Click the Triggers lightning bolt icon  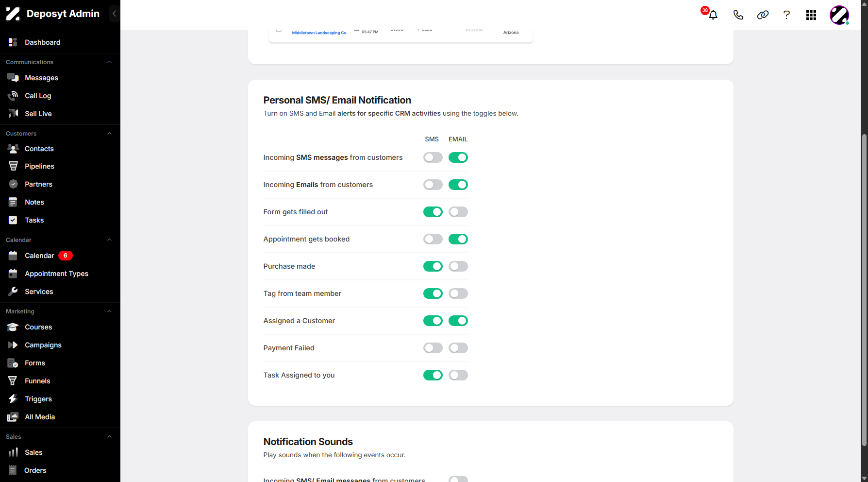13,399
